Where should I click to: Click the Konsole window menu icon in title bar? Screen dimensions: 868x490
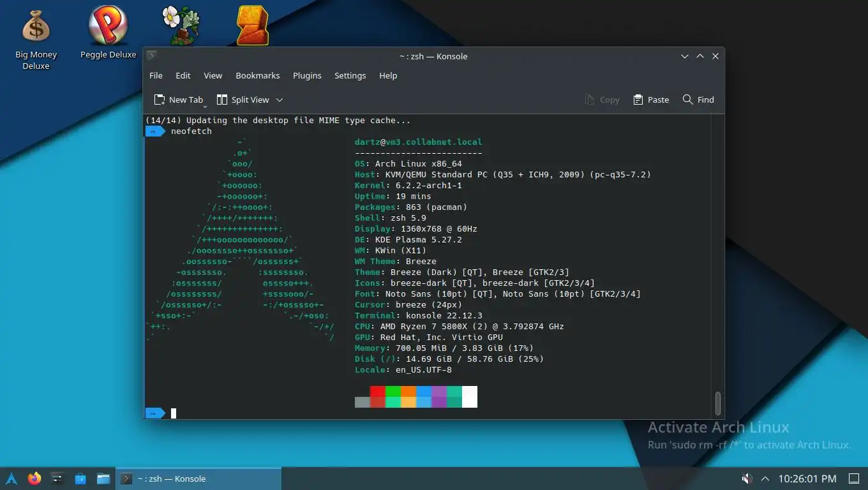(151, 56)
